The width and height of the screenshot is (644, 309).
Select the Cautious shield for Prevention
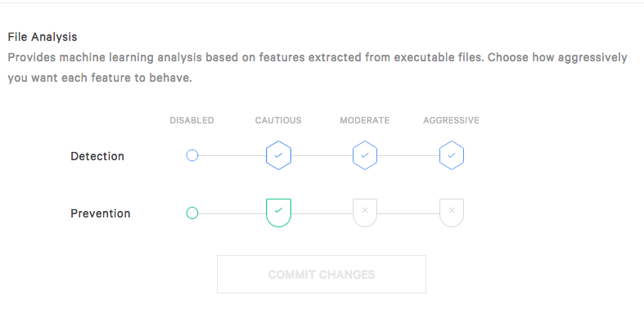click(x=278, y=213)
